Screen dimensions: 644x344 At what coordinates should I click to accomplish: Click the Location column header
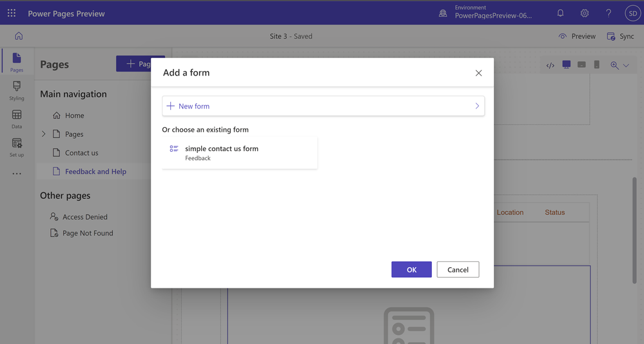510,212
